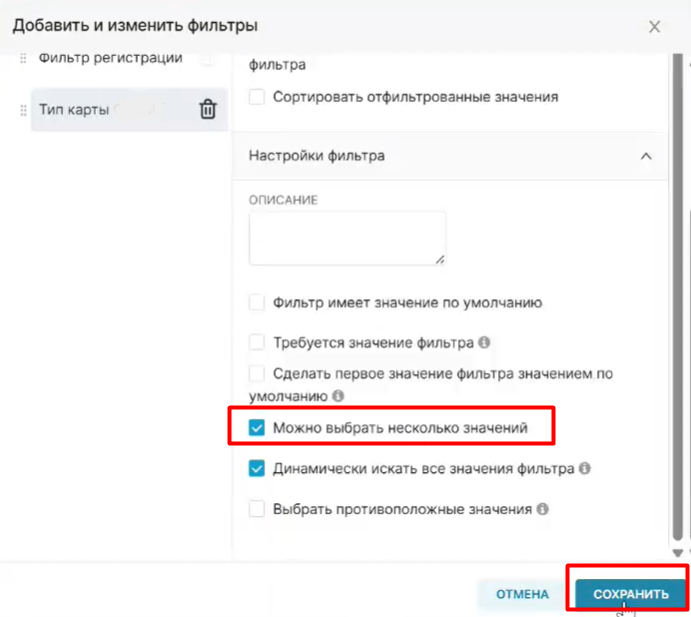This screenshot has width=691, height=617.
Task: Collapse the "Настройки фильтра" section
Action: click(x=646, y=156)
